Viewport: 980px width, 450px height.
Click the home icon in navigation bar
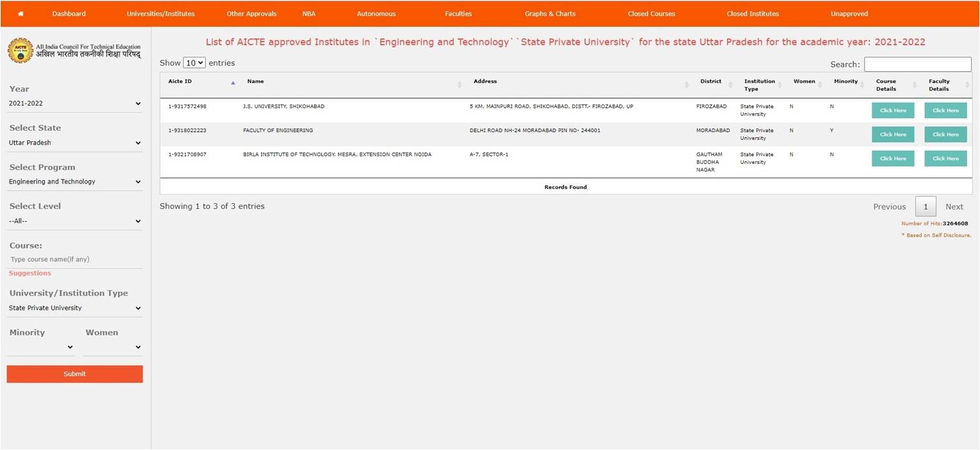(21, 14)
